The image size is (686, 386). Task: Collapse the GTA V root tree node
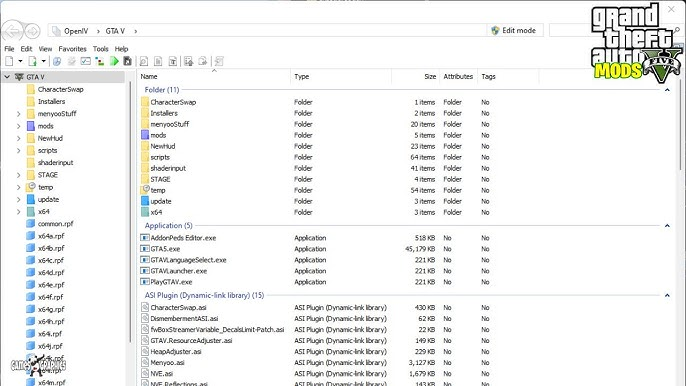coord(7,77)
